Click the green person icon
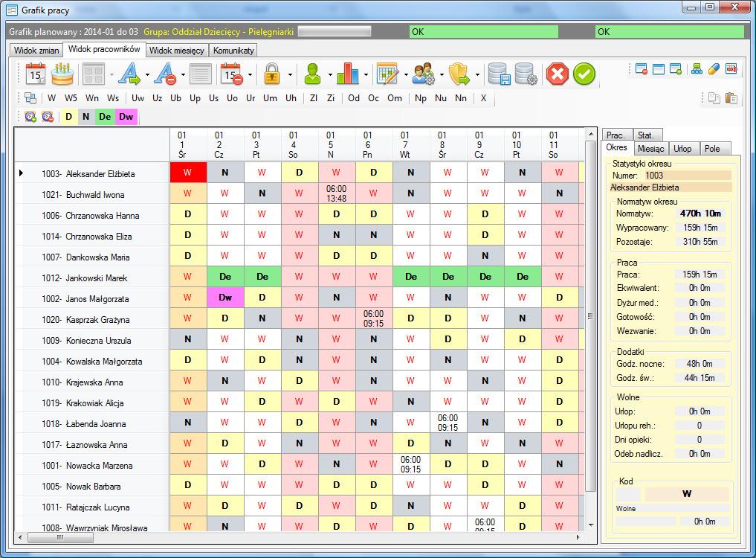The image size is (756, 558). point(313,74)
